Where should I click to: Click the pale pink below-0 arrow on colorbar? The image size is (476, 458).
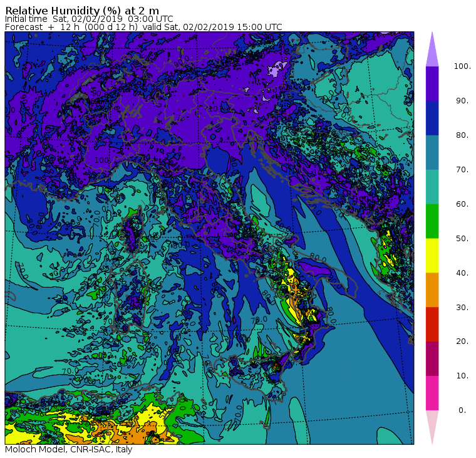click(x=432, y=427)
